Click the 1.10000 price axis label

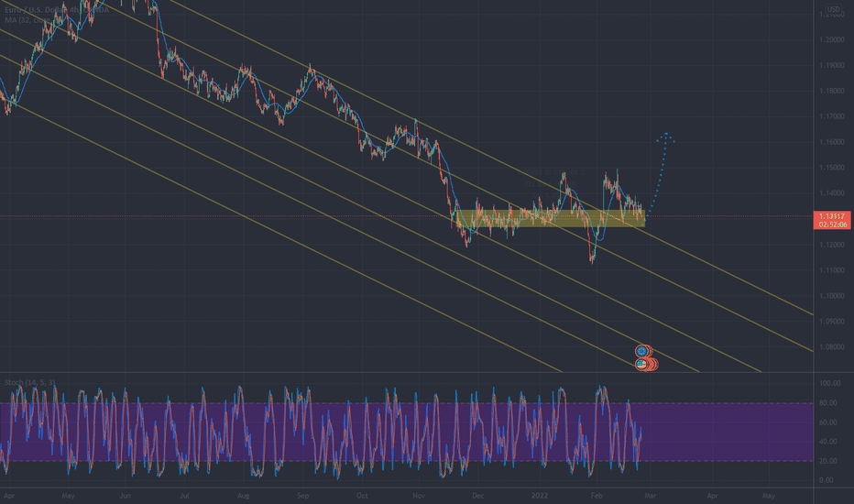click(832, 296)
